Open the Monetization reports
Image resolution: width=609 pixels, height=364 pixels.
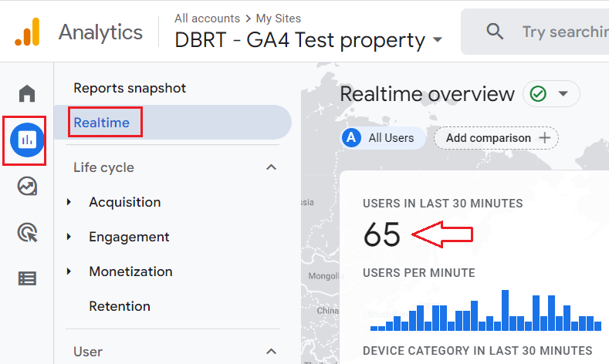130,271
